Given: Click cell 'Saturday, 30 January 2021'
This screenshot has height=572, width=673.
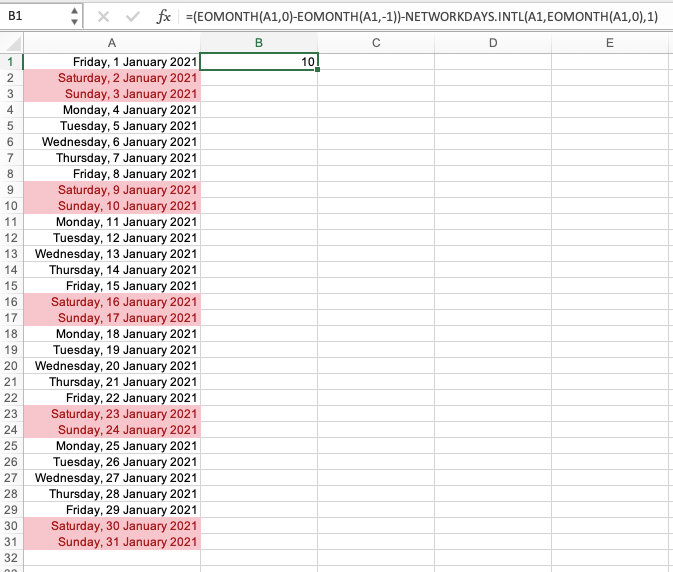Looking at the screenshot, I should 112,526.
